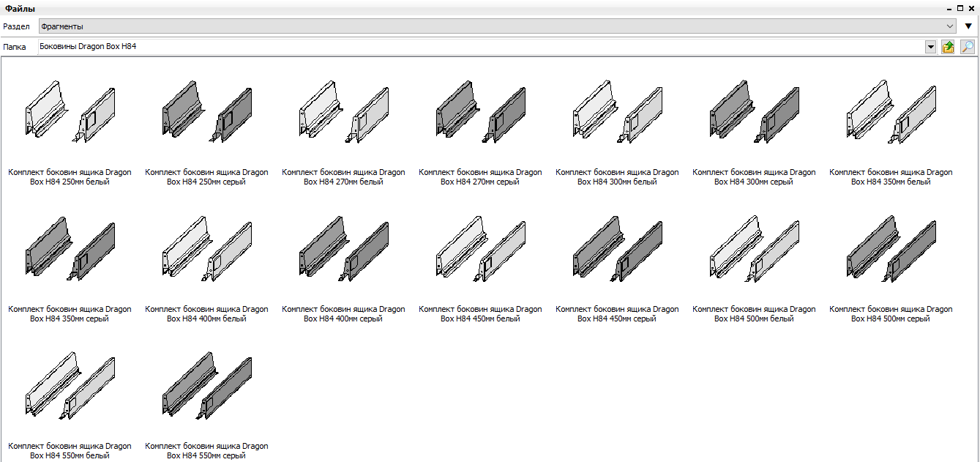Select thumbnail for H84 350мм белый set
Image resolution: width=980 pixels, height=462 pixels.
pos(891,111)
